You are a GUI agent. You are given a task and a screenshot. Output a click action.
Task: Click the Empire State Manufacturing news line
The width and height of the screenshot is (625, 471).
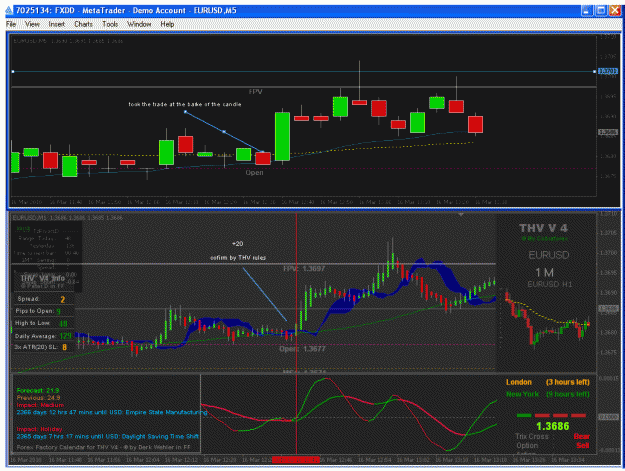pos(112,412)
